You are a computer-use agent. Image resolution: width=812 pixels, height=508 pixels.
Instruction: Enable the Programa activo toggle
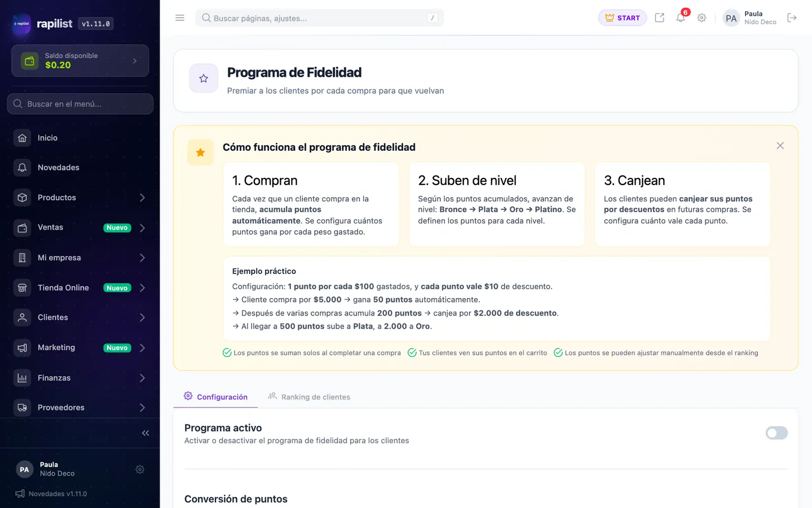coord(776,433)
